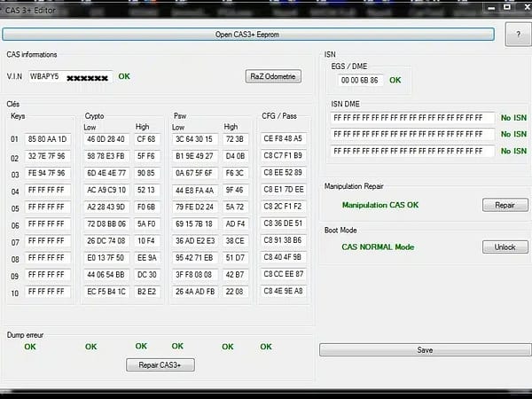Click the Manipulation CAS OK status text

pos(380,206)
